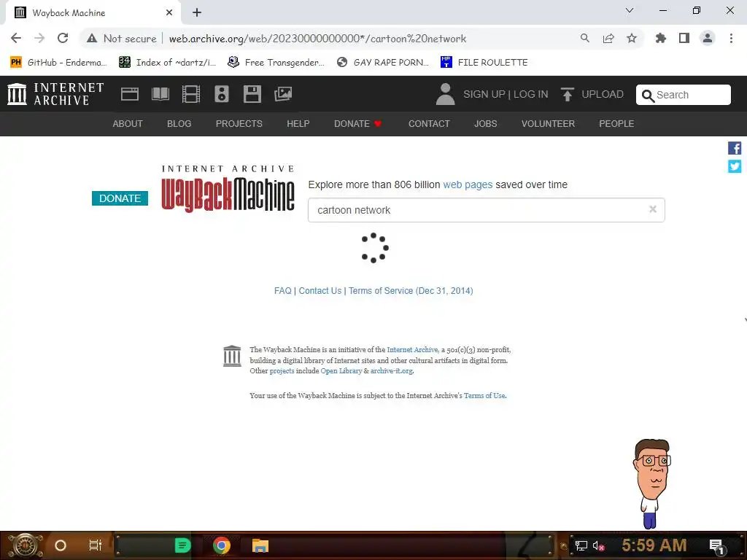Click the web pages link
The width and height of the screenshot is (747, 560).
click(x=468, y=184)
